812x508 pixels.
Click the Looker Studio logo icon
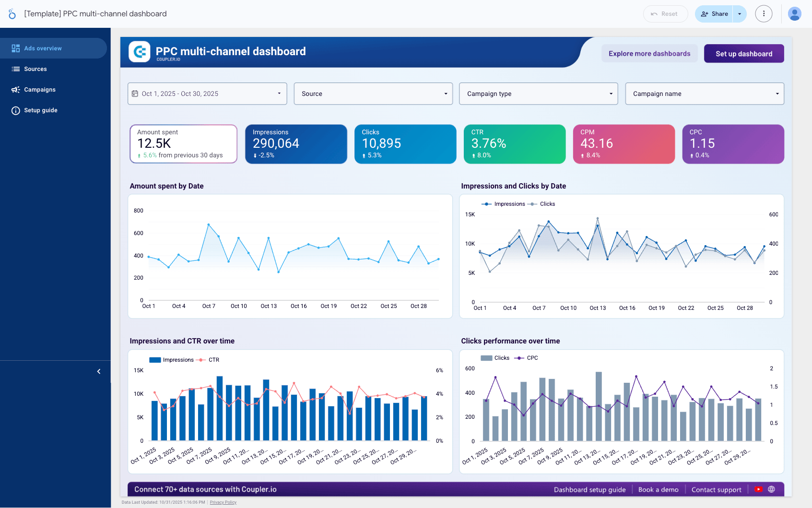(x=12, y=14)
